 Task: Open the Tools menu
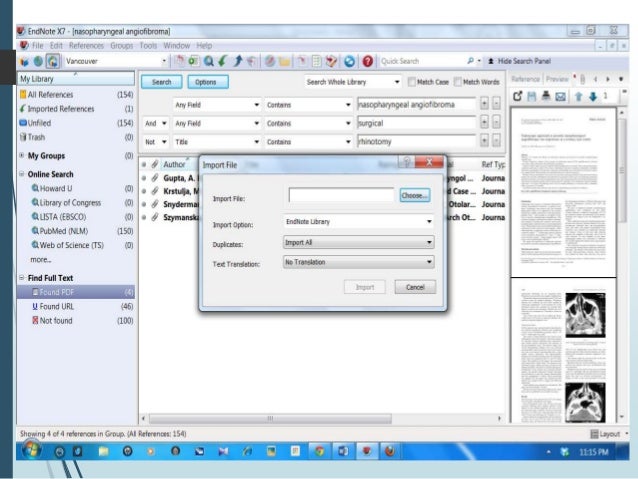pyautogui.click(x=148, y=46)
